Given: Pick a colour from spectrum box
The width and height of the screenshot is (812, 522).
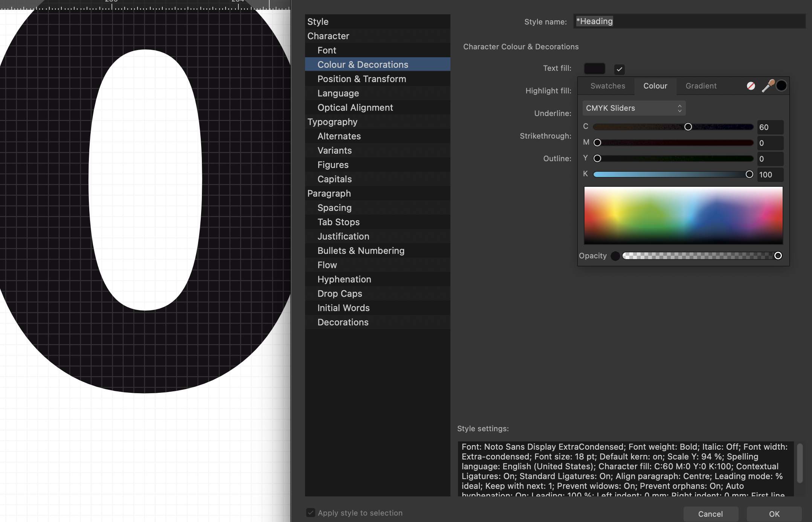Looking at the screenshot, I should click(x=683, y=215).
